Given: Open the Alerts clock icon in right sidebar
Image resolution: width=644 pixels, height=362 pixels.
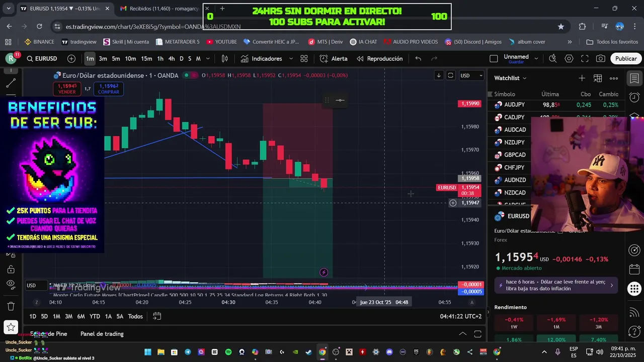Looking at the screenshot, I should [634, 97].
